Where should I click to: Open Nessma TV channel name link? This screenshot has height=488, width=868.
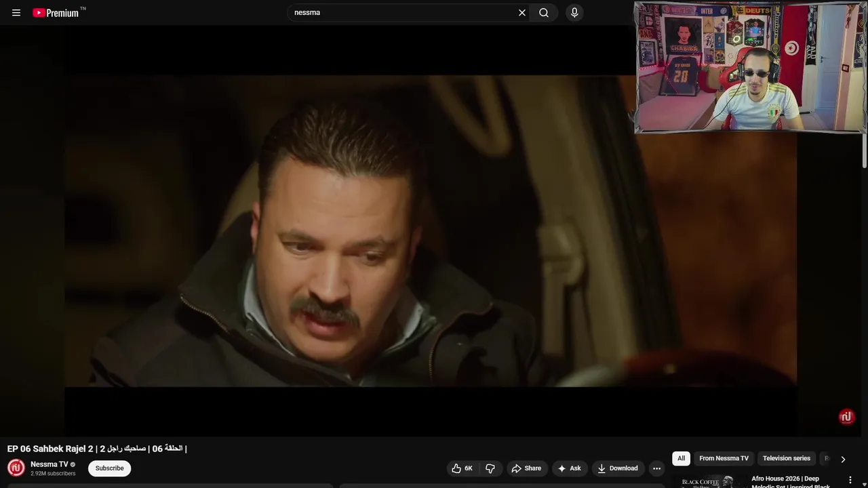coord(50,464)
